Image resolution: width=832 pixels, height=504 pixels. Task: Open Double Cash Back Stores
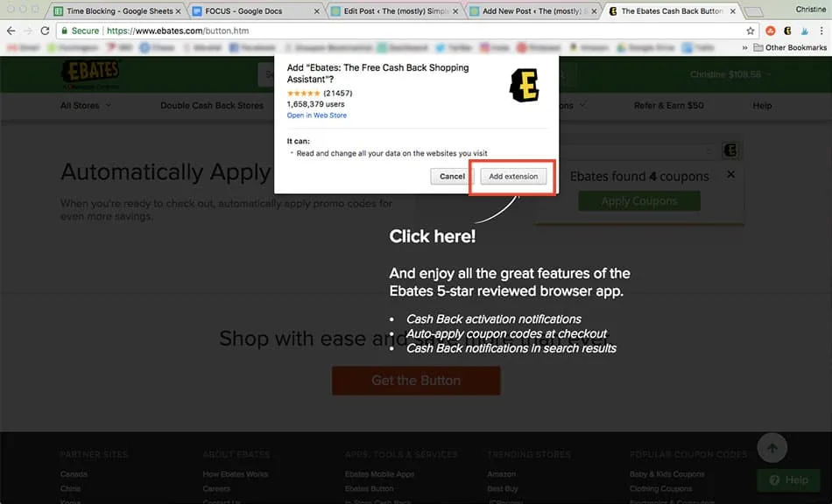coord(212,106)
